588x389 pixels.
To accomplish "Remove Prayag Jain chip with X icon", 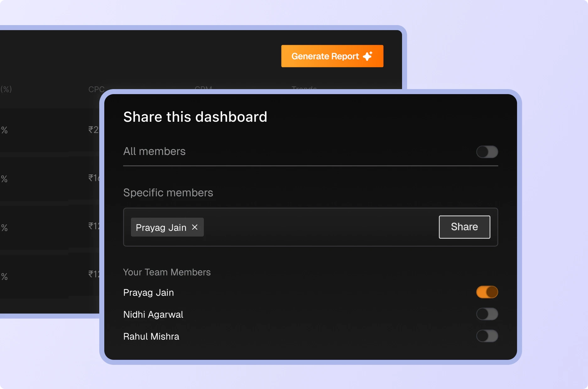I will (195, 227).
